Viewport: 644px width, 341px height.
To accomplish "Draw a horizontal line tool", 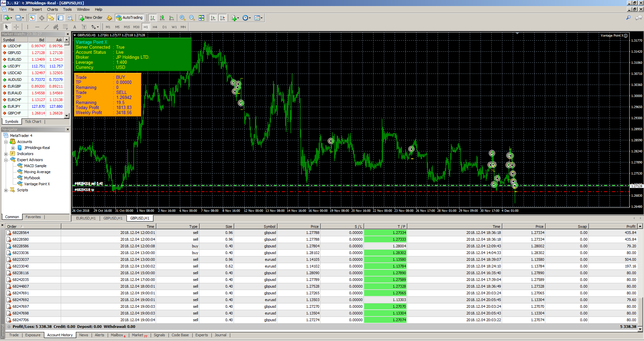I will click(37, 27).
